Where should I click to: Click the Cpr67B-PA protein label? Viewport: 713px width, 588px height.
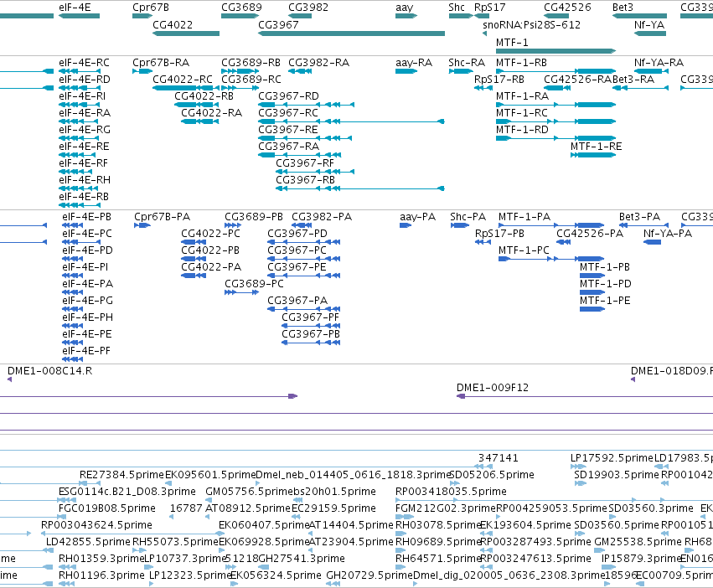click(162, 216)
